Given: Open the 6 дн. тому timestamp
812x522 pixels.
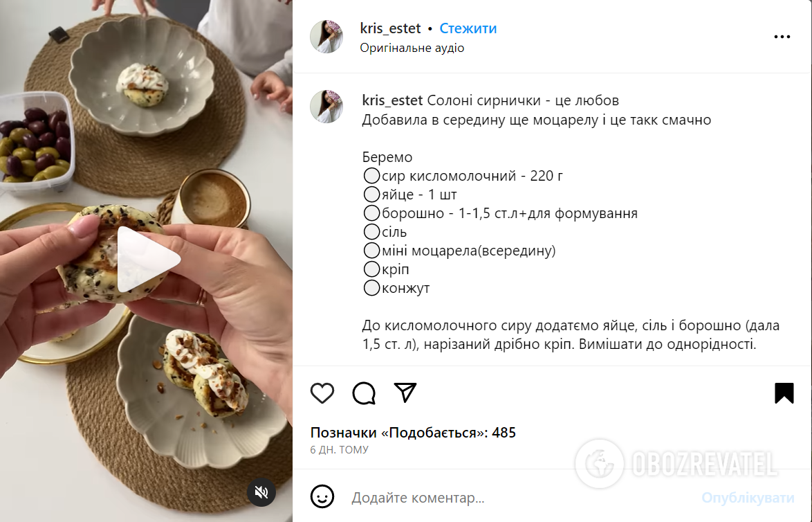Looking at the screenshot, I should [339, 450].
